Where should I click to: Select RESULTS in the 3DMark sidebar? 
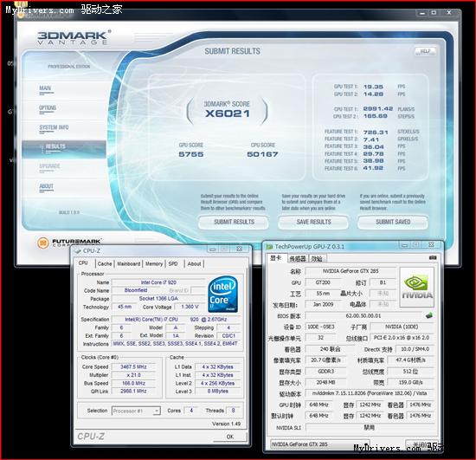[64, 149]
